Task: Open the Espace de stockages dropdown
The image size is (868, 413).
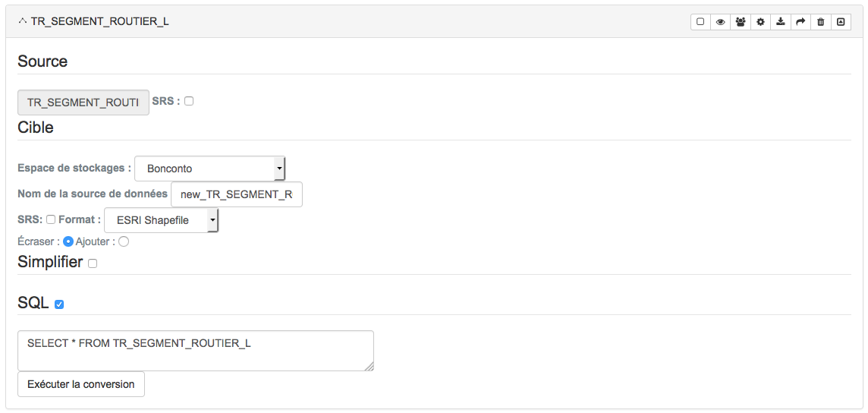Action: tap(210, 169)
